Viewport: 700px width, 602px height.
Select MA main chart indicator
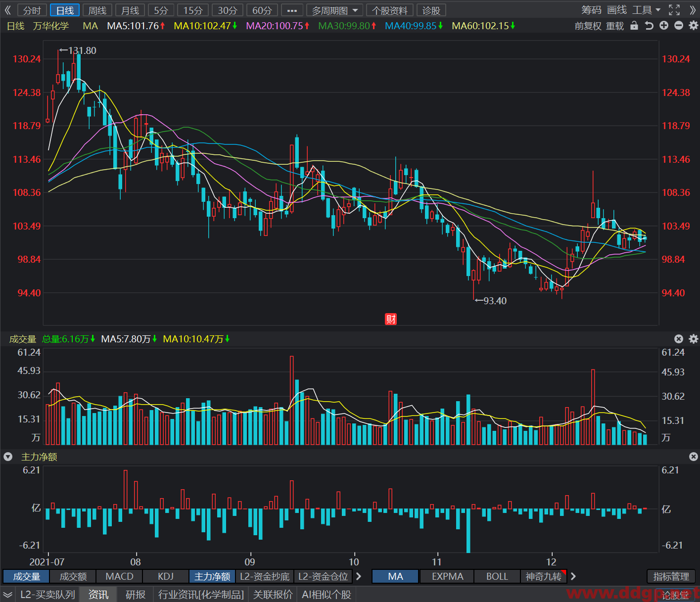(395, 576)
